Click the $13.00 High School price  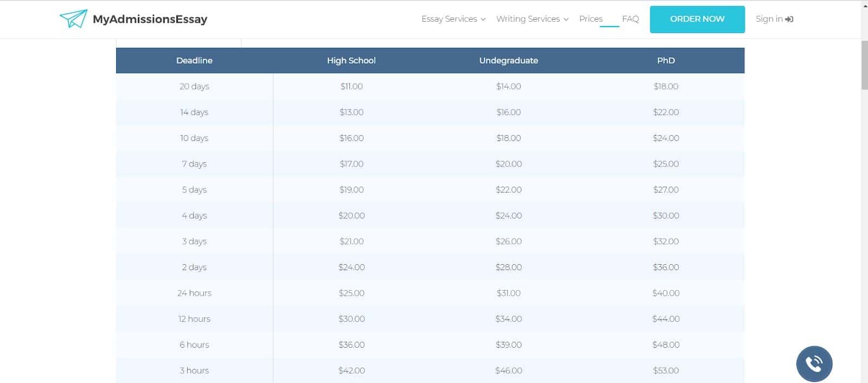[352, 112]
